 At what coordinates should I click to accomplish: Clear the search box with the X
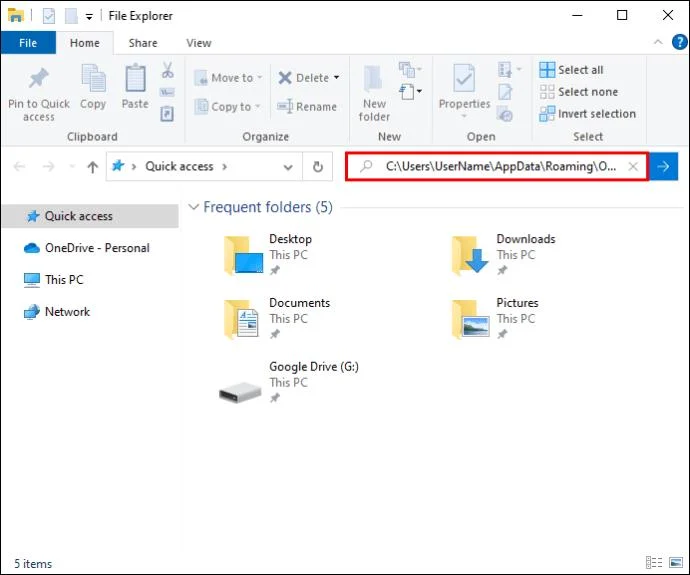click(633, 166)
